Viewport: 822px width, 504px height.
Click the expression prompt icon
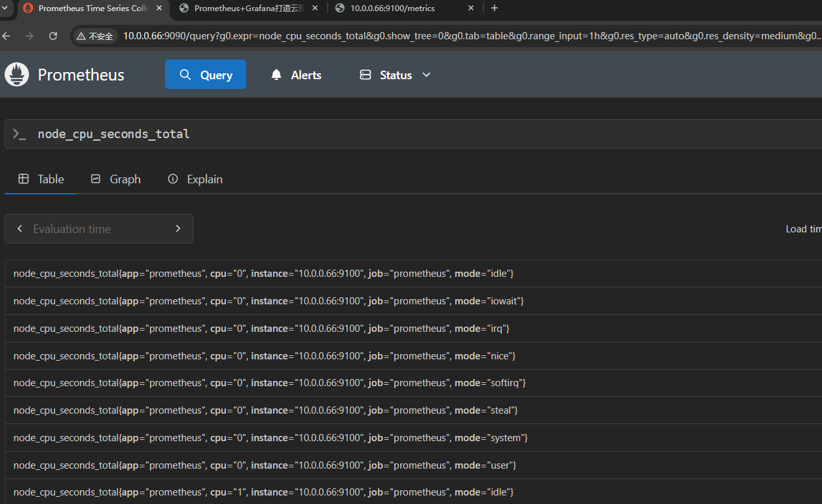point(20,134)
